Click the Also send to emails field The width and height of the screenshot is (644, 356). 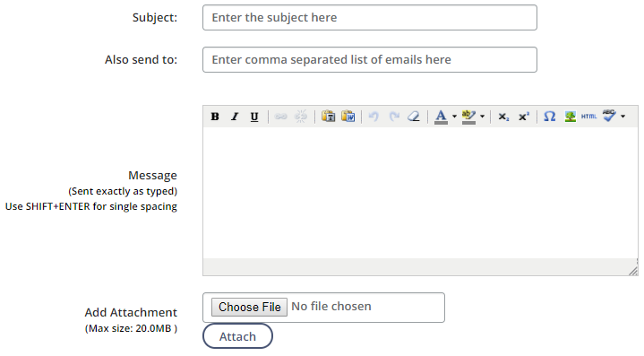click(x=370, y=59)
